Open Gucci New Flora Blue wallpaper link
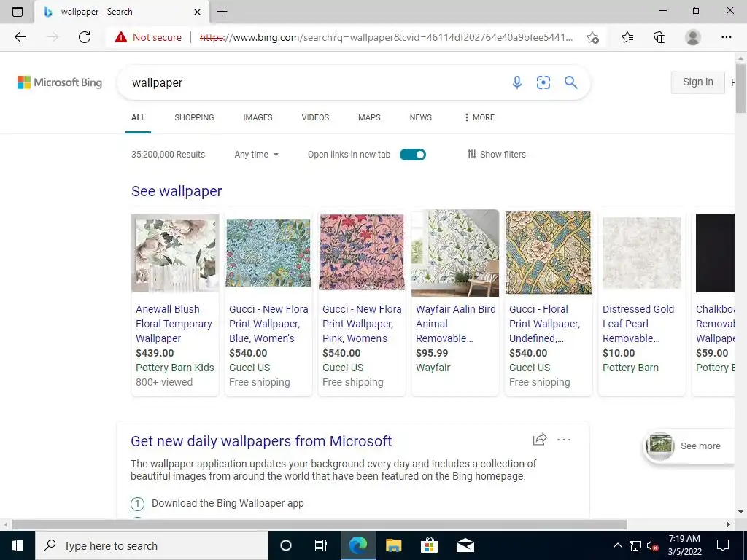Viewport: 747px width, 560px height. (x=268, y=324)
